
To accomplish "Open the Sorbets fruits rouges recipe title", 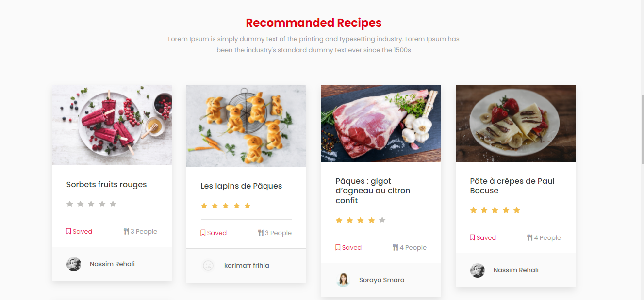I will click(106, 185).
